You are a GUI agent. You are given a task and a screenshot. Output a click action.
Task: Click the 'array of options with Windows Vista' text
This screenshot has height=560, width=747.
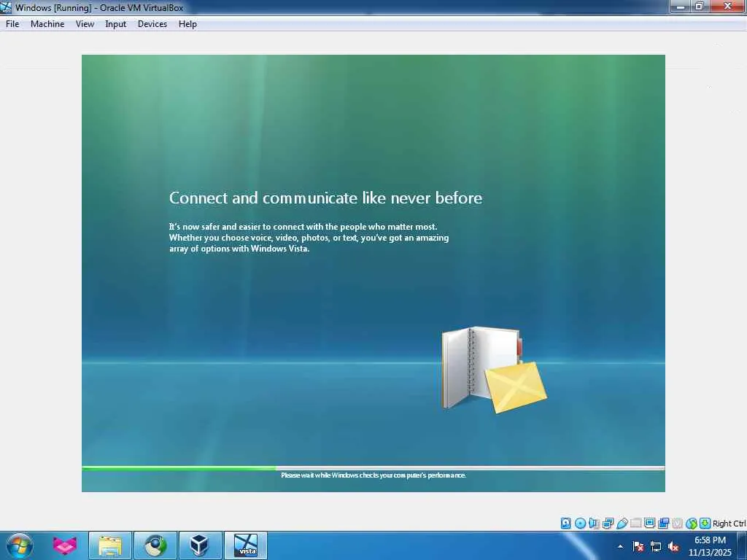pos(239,249)
